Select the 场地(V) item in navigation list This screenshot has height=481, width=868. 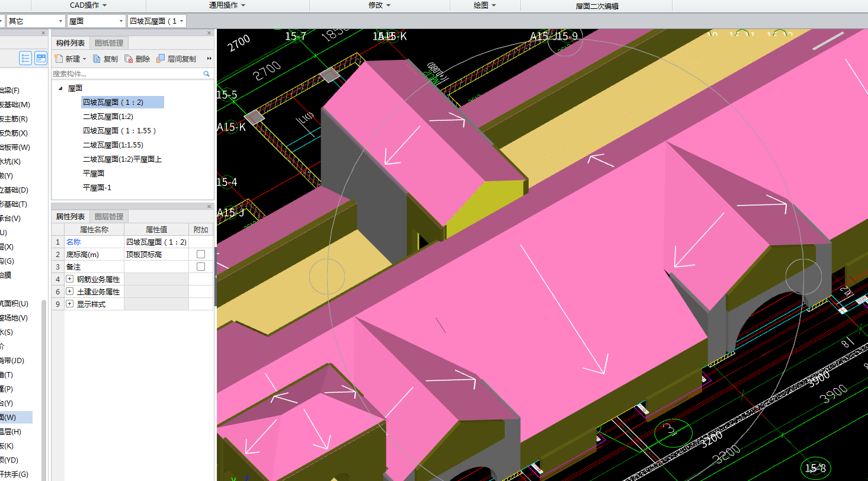14,318
